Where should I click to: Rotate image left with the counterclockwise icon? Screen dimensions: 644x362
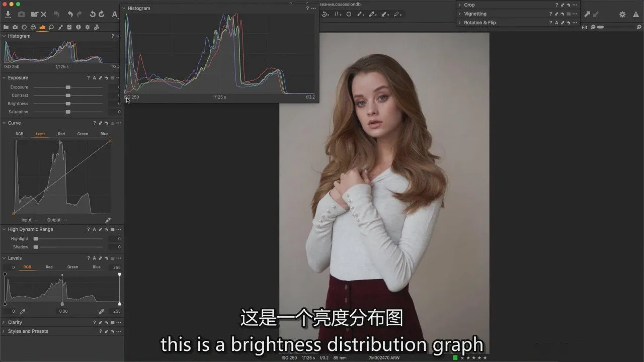pos(93,15)
